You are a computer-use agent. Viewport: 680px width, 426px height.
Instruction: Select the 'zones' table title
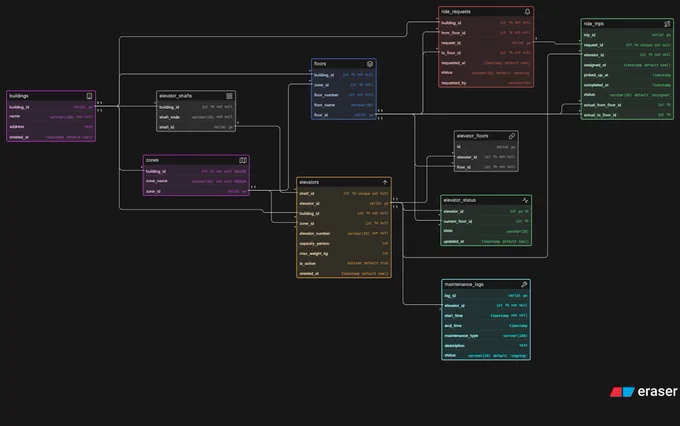[152, 160]
